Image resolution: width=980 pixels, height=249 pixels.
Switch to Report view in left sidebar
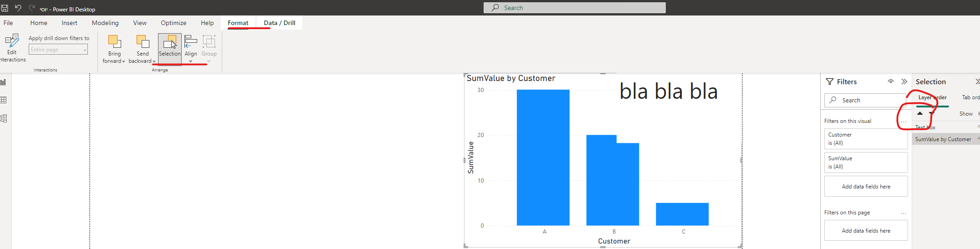coord(4,82)
